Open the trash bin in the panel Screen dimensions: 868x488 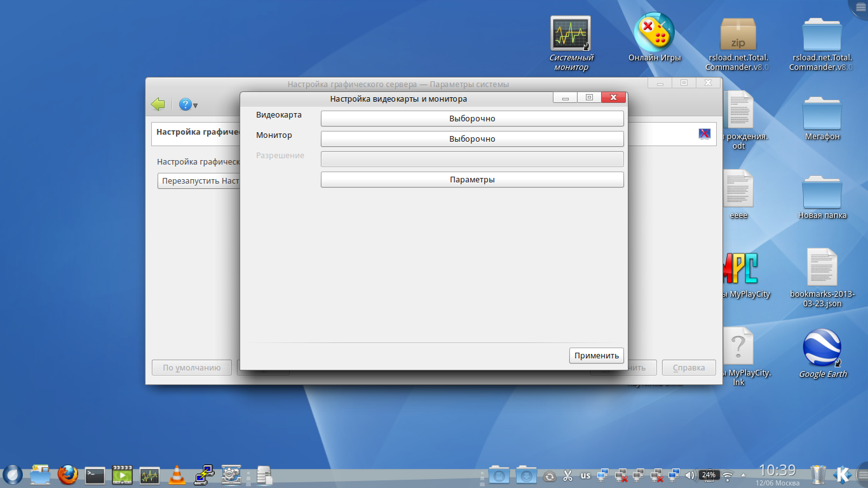pos(818,475)
